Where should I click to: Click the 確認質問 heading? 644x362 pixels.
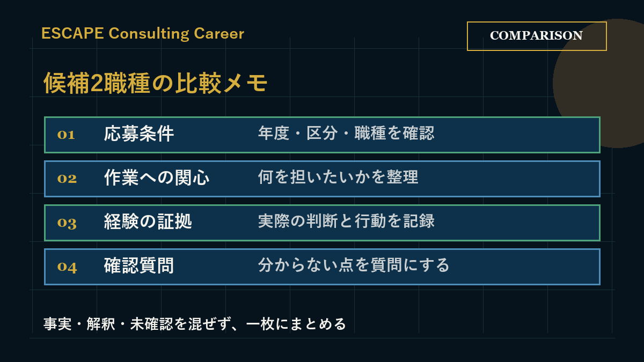click(x=139, y=266)
